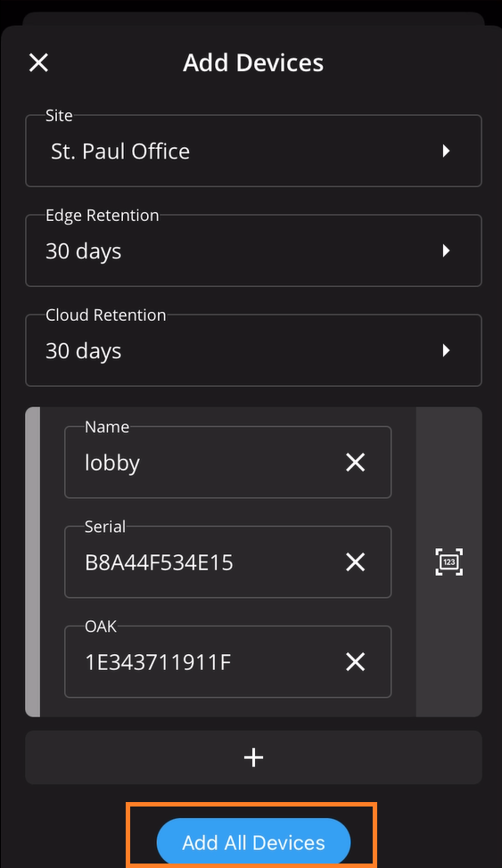This screenshot has height=868, width=502.
Task: Tap the Serial field label
Action: click(x=105, y=527)
